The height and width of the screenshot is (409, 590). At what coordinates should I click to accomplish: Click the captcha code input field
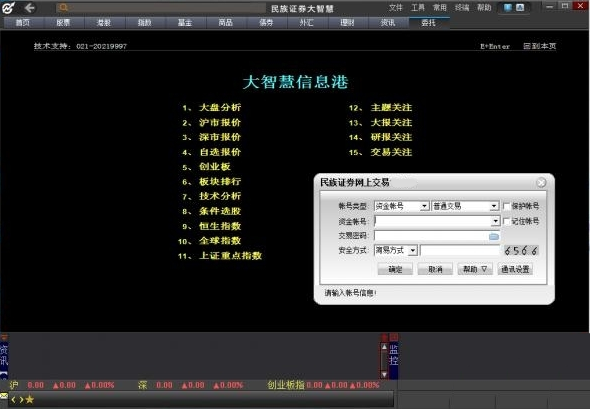(x=460, y=251)
